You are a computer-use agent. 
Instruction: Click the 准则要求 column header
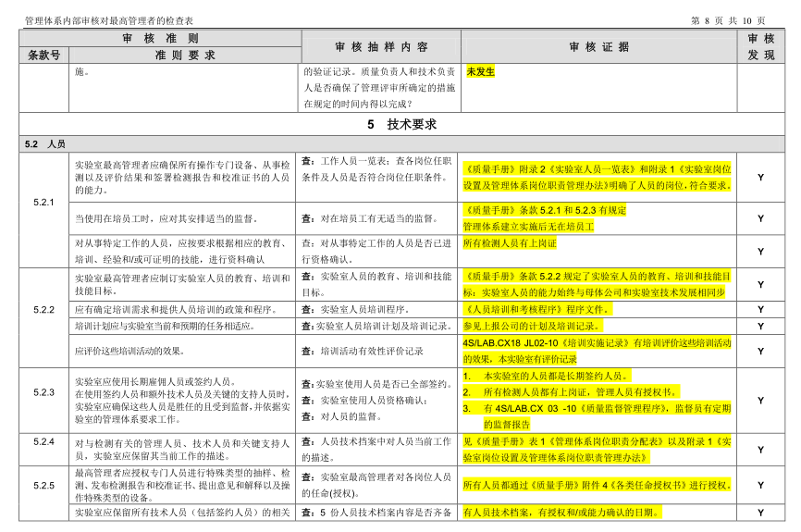185,56
